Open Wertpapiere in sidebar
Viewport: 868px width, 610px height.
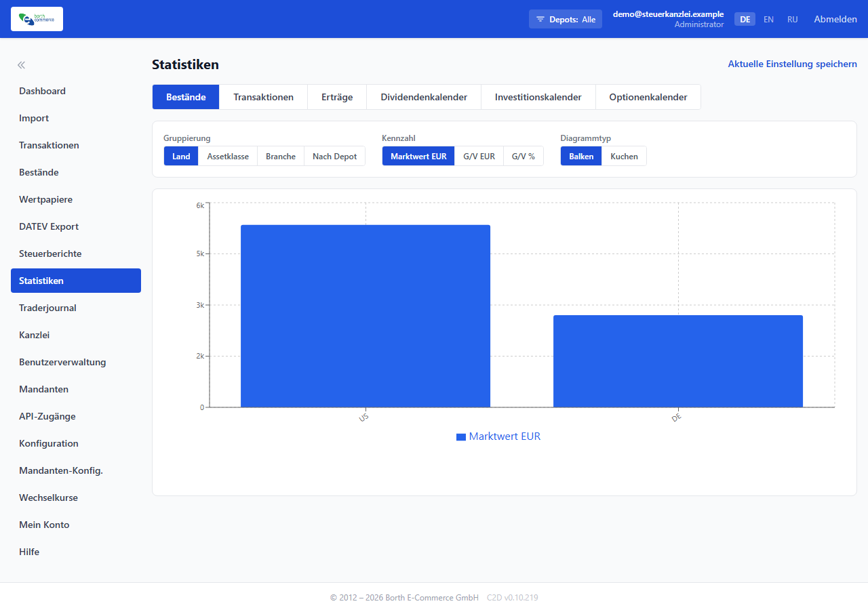(76, 199)
